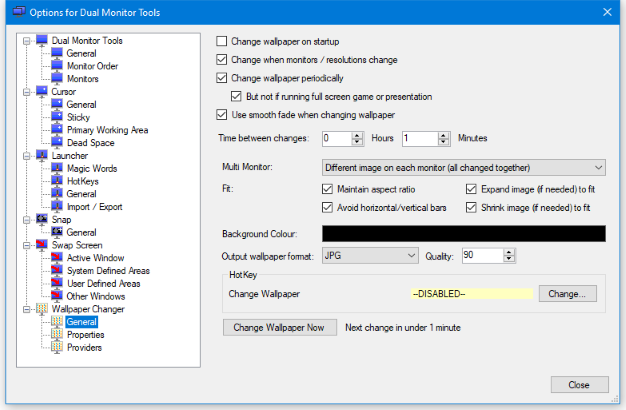Open the Output wallpaper format dropdown
Viewport: 626px width, 410px height.
(x=370, y=256)
